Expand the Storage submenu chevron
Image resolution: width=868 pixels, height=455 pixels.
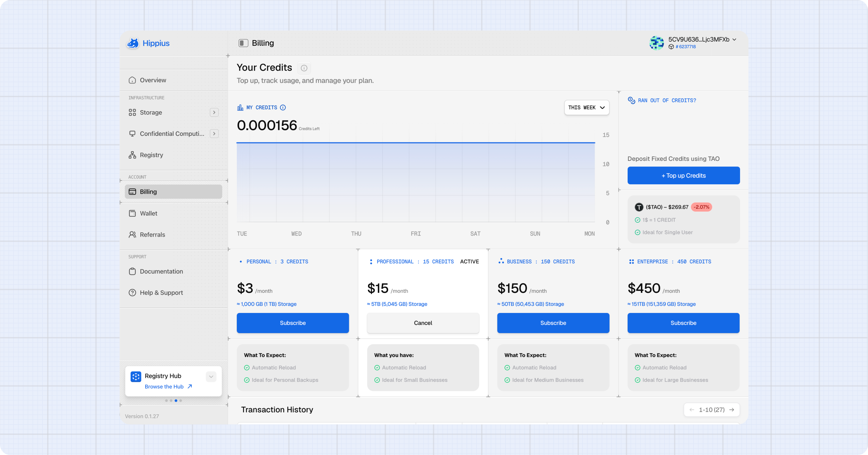coord(214,112)
